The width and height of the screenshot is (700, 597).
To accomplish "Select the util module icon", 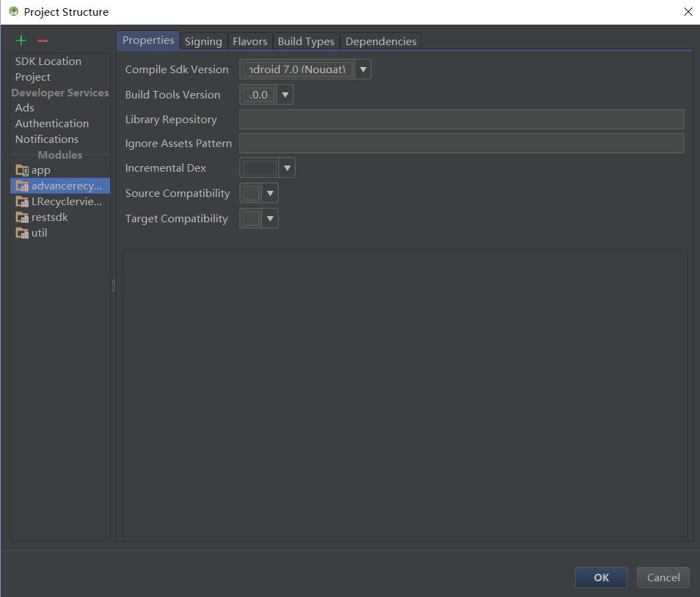I will (x=21, y=233).
